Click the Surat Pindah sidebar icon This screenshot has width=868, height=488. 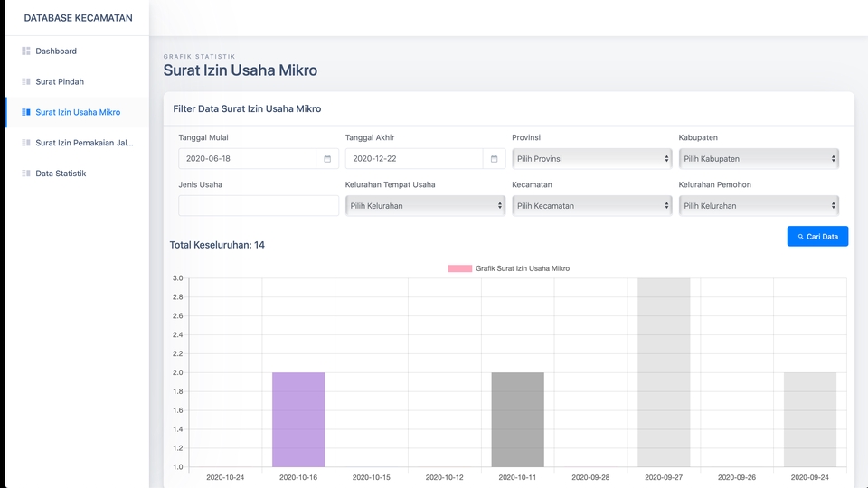(x=26, y=82)
